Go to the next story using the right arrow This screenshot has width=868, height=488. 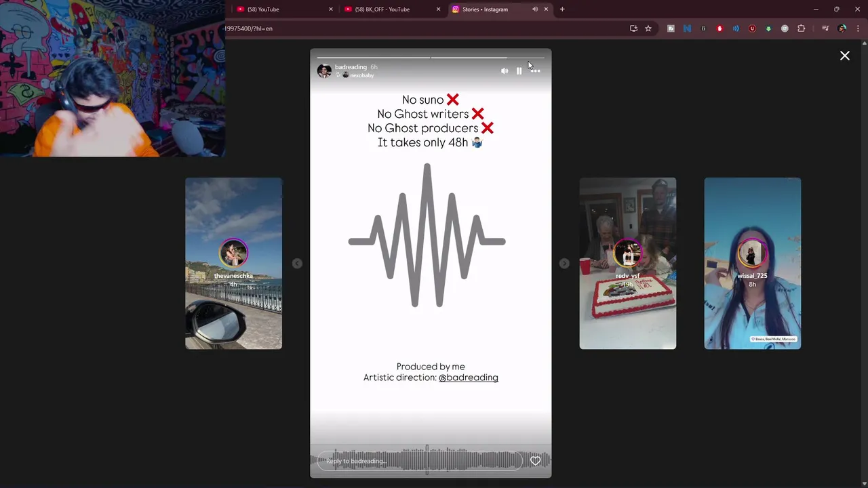[564, 264]
